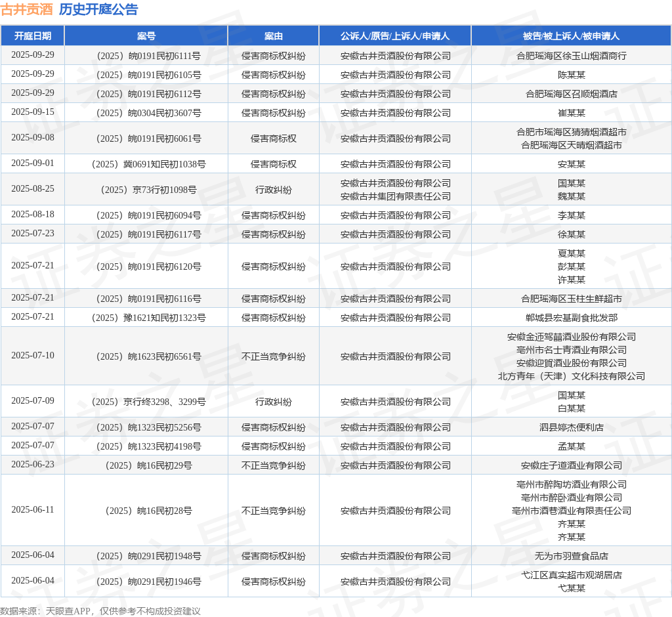Image resolution: width=672 pixels, height=617 pixels.
Task: Click defendant 弋某某
Action: (572, 588)
